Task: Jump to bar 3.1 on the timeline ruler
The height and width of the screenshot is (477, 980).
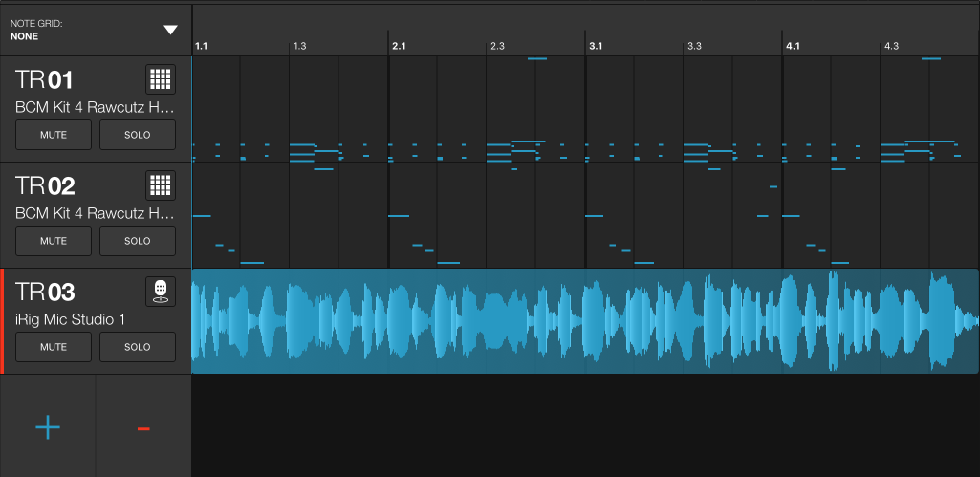Action: pos(597,46)
